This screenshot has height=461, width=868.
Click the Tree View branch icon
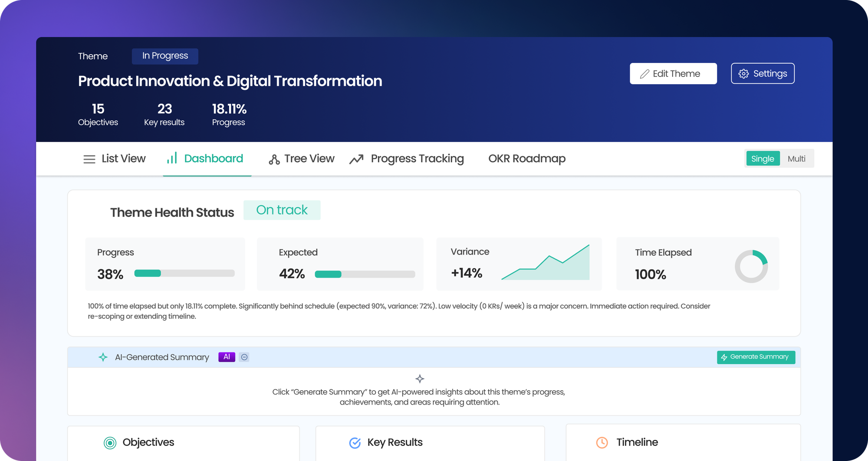274,159
